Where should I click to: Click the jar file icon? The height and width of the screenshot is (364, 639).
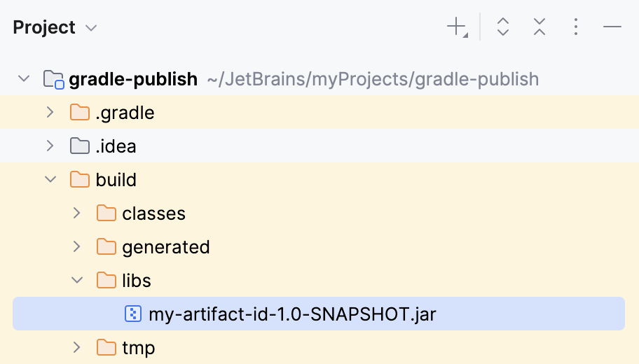pyautogui.click(x=132, y=314)
